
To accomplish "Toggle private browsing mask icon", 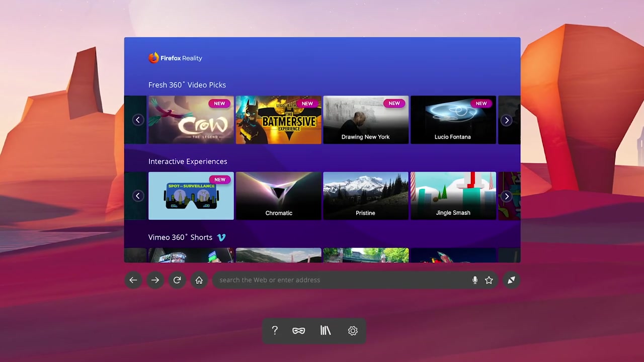I will tap(299, 330).
